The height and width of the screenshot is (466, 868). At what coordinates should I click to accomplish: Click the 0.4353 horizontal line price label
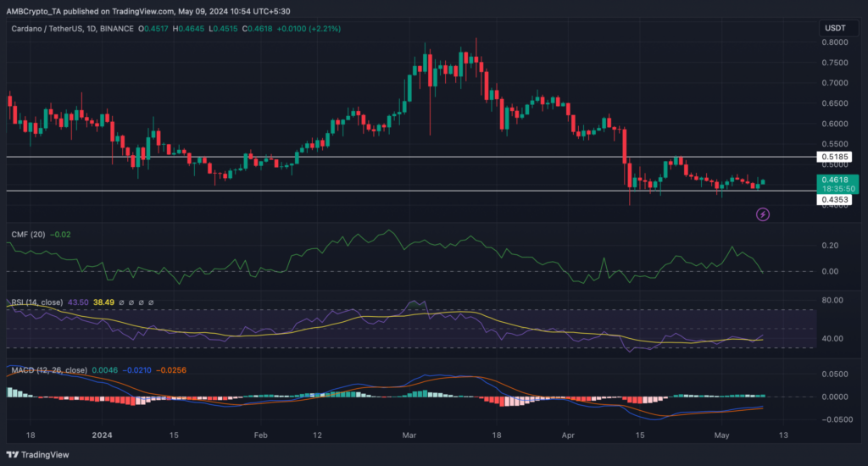click(x=835, y=200)
